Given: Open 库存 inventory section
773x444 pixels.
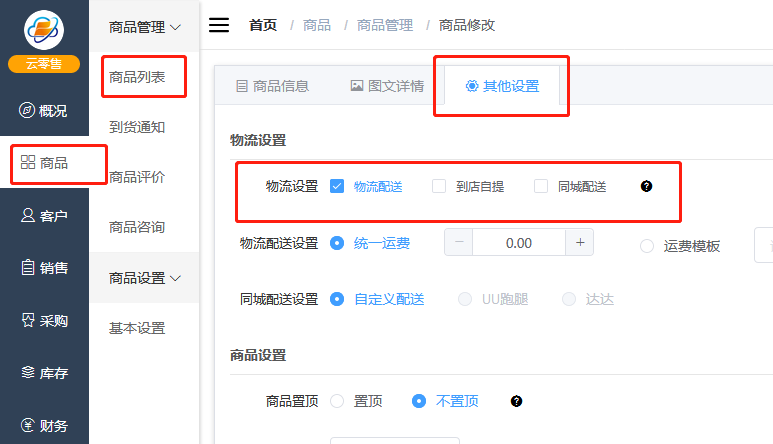Looking at the screenshot, I should [x=44, y=373].
